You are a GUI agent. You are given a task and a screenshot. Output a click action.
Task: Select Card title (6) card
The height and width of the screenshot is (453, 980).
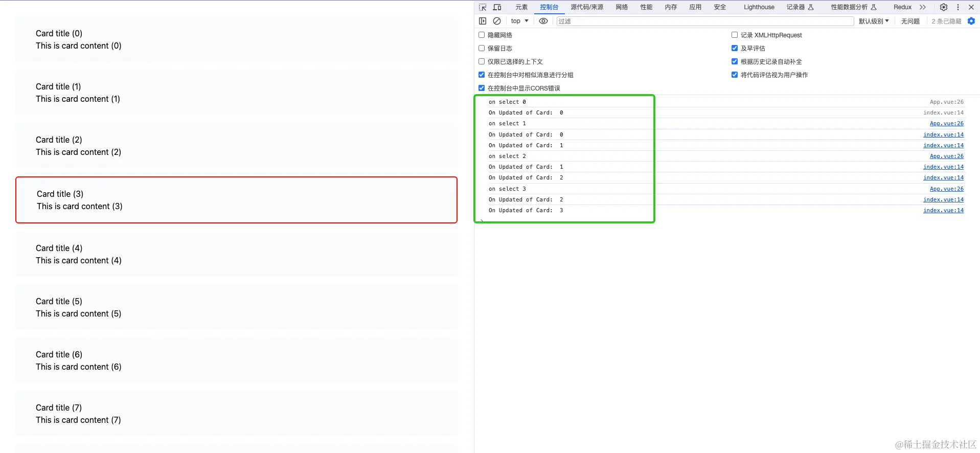pos(236,360)
